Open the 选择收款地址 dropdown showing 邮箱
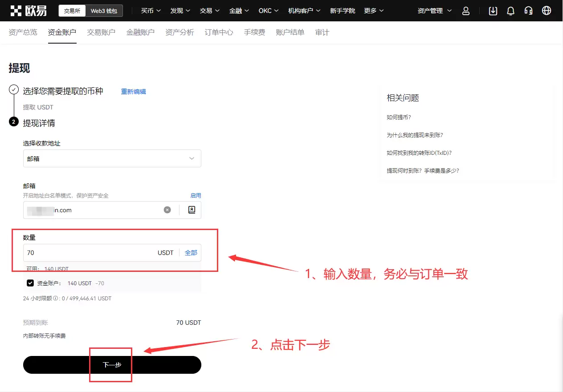This screenshot has width=563, height=392. [x=112, y=158]
